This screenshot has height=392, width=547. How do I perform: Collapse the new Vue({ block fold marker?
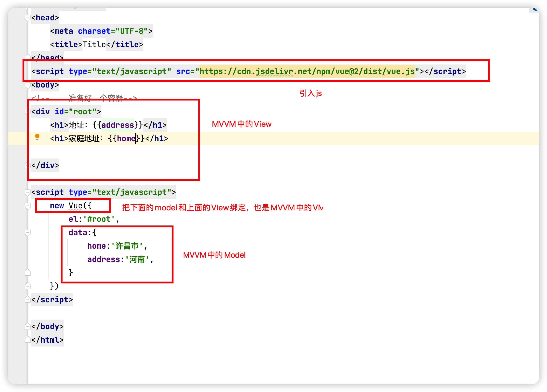coord(28,206)
